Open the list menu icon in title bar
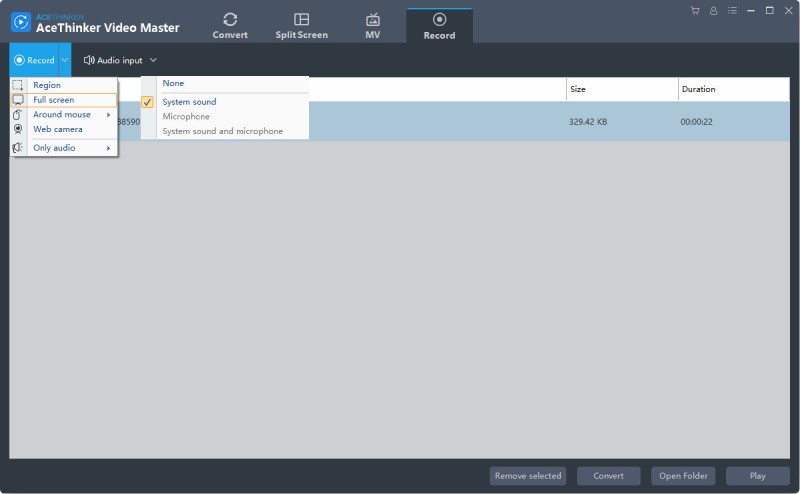The width and height of the screenshot is (800, 494). coord(732,11)
